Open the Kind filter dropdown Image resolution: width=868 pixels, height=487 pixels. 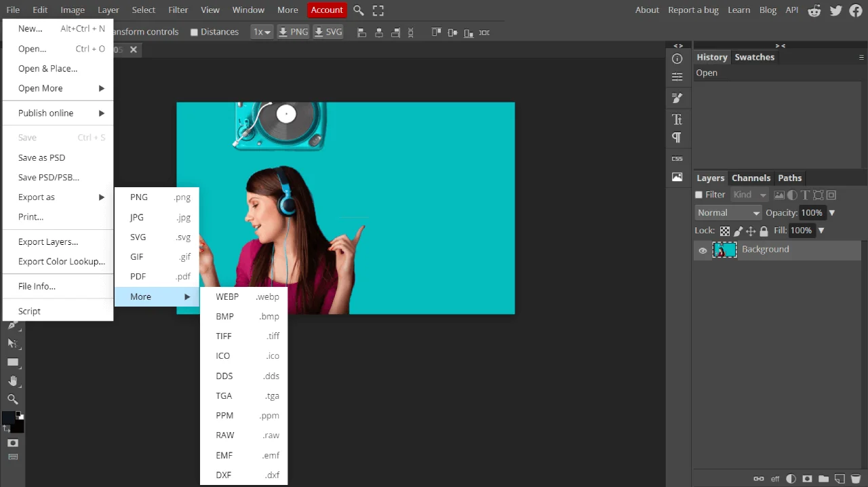[x=749, y=195]
